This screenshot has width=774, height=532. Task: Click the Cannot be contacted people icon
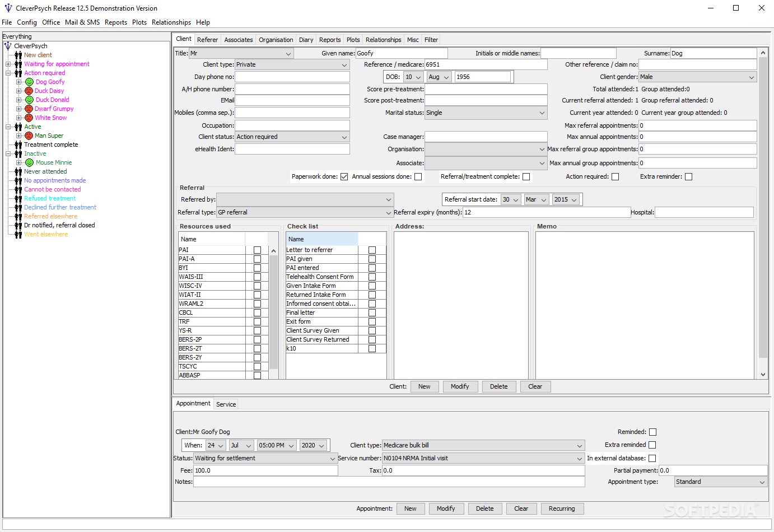pyautogui.click(x=18, y=189)
